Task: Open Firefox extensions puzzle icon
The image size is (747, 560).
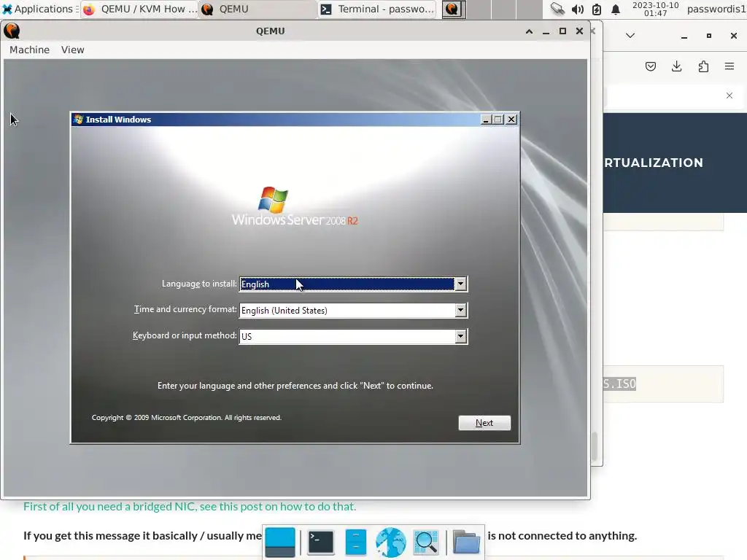Action: 703,66
